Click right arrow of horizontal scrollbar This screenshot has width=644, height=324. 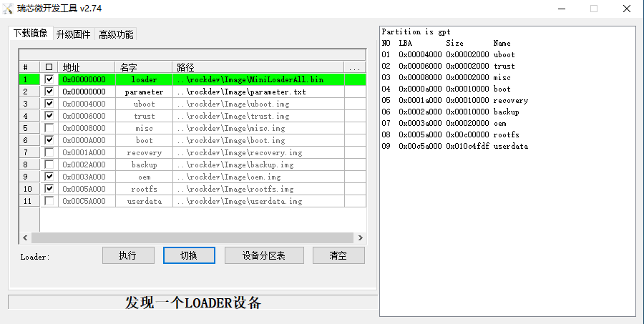point(361,237)
